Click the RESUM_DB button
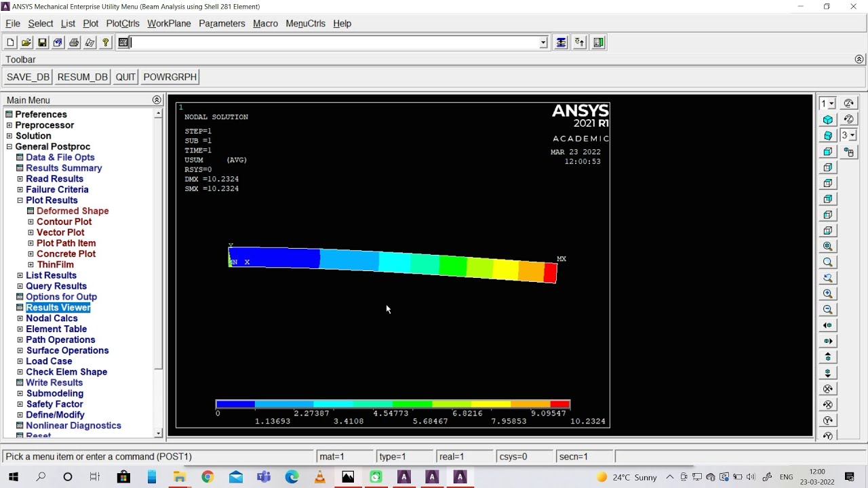 coord(83,77)
